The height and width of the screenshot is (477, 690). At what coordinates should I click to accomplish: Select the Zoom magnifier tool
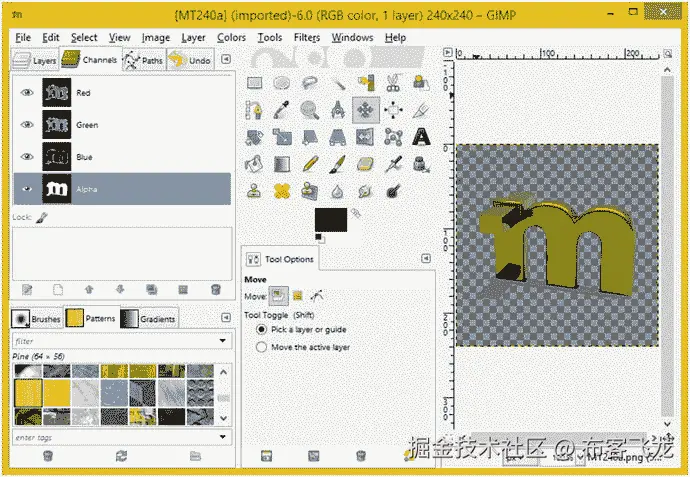[x=310, y=110]
